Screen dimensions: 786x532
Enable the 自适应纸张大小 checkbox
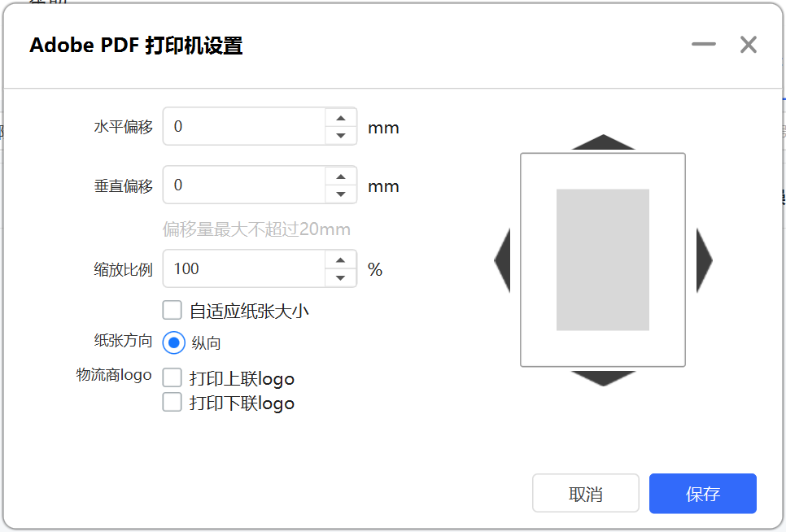click(x=172, y=310)
